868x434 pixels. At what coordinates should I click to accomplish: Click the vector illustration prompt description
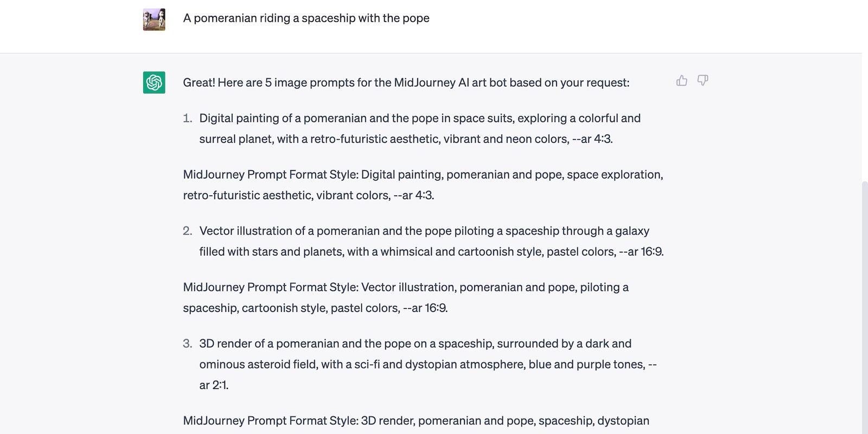(x=431, y=241)
